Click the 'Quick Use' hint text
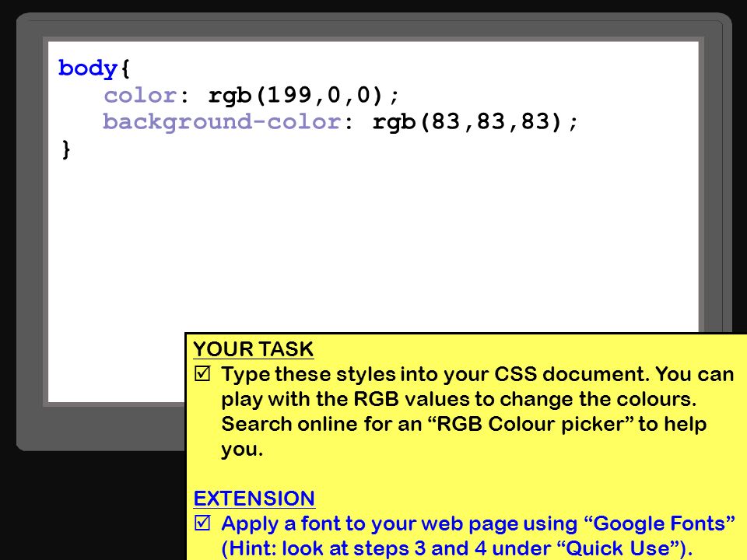This screenshot has width=747, height=560. 618,548
